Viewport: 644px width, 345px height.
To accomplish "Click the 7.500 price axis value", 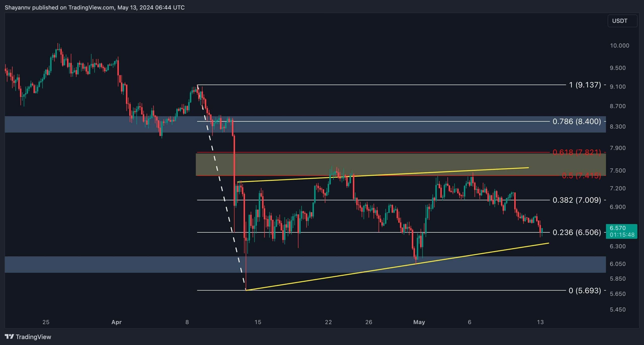I will [618, 170].
